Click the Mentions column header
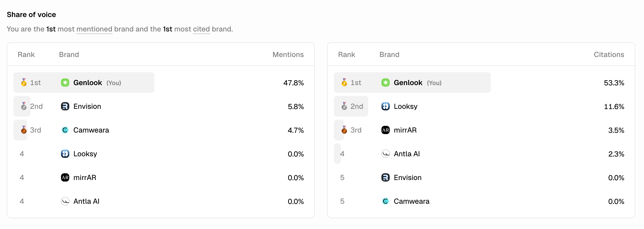The width and height of the screenshot is (644, 229). point(288,54)
